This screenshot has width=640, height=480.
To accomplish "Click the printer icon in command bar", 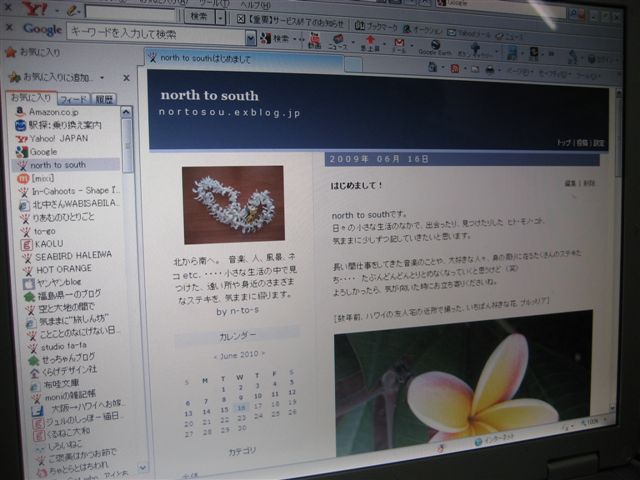I will (489, 70).
